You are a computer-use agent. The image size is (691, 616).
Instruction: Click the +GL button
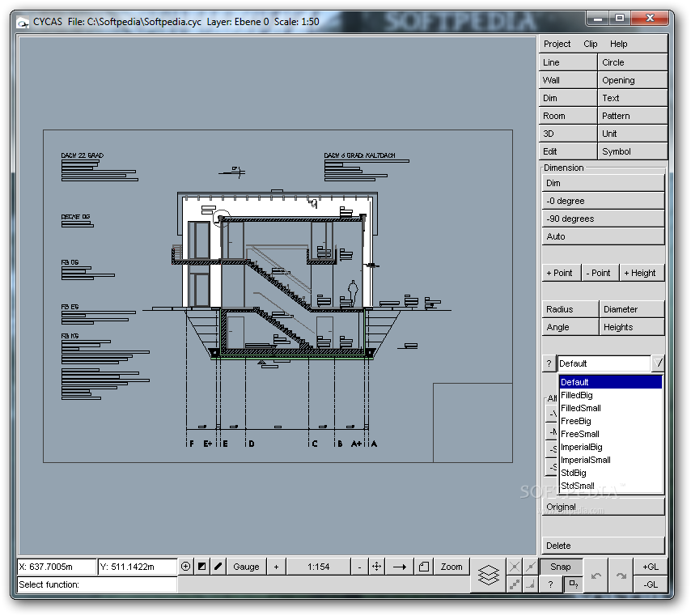[651, 567]
